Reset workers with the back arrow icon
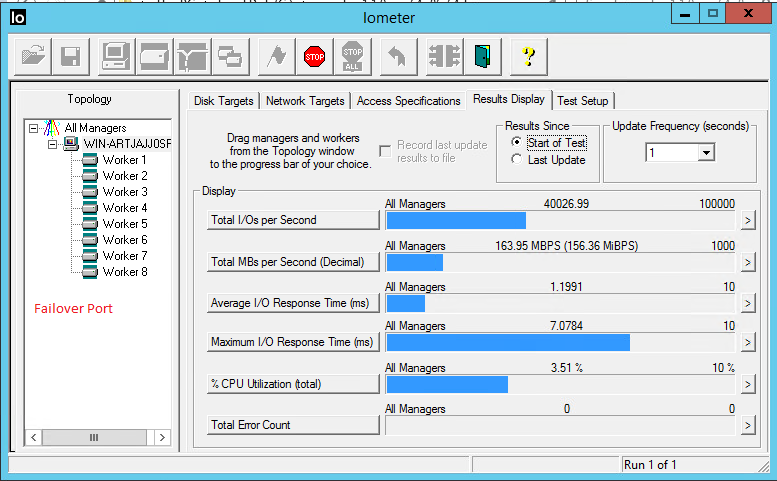The height and width of the screenshot is (481, 777). click(398, 56)
